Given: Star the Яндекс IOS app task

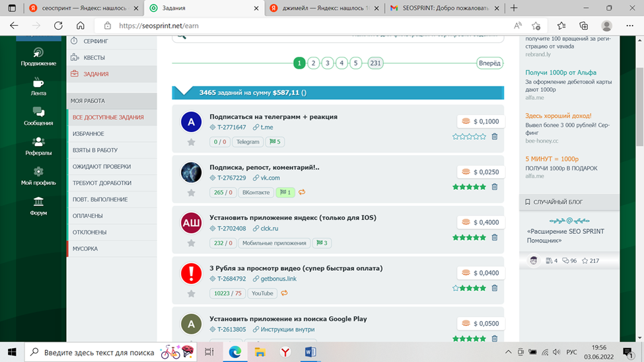Looking at the screenshot, I should (191, 243).
